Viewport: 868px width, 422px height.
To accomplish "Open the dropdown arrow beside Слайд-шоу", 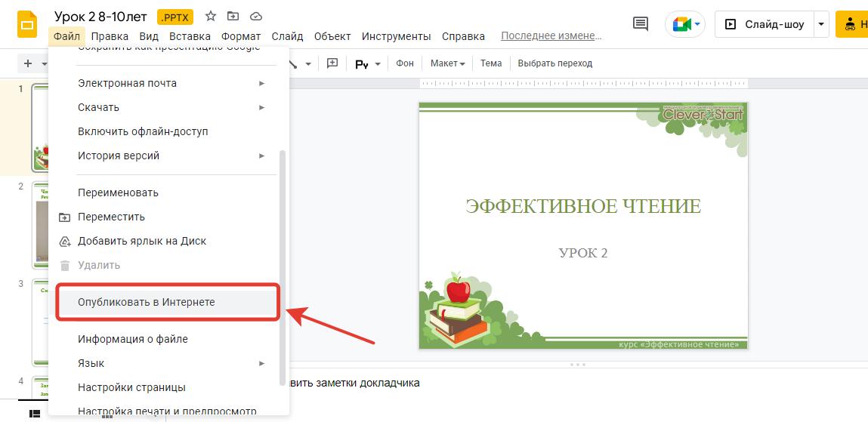I will pos(821,24).
